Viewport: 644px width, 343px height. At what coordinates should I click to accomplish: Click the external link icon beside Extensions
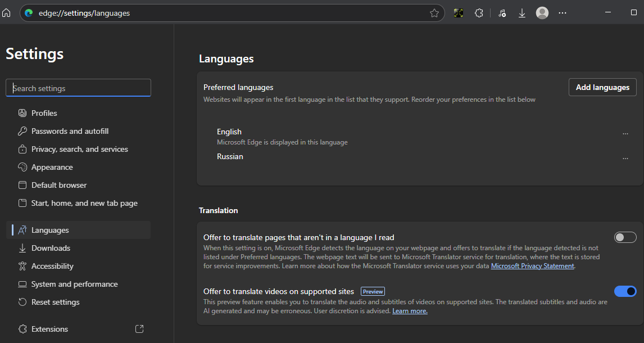tap(139, 329)
